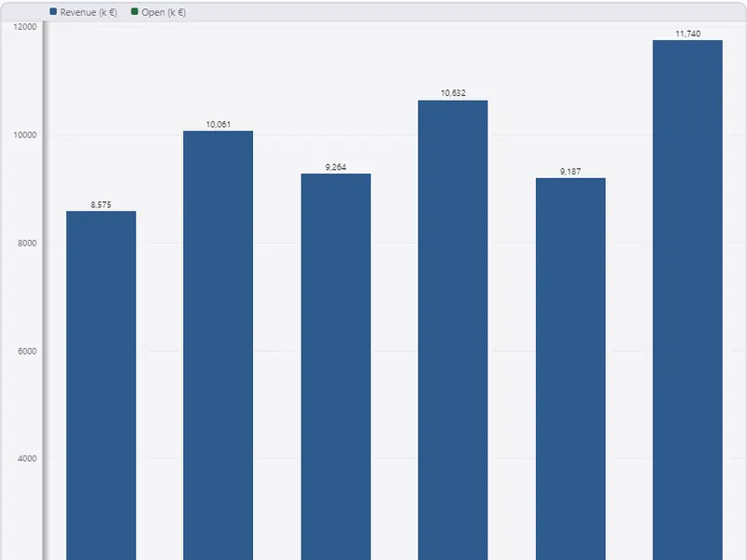The image size is (747, 560).
Task: Select the bar labeled 9,264
Action: click(x=336, y=367)
